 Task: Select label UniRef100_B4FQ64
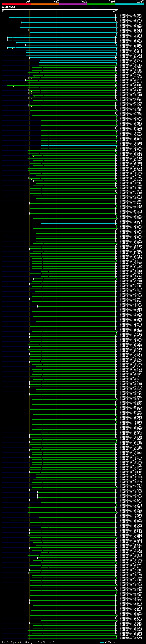pos(131,55)
